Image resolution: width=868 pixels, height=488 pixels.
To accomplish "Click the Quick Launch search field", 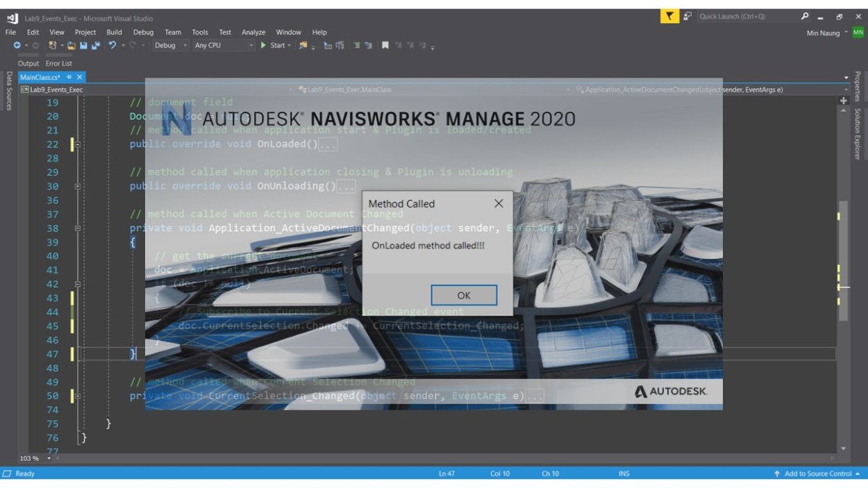I will pyautogui.click(x=746, y=17).
